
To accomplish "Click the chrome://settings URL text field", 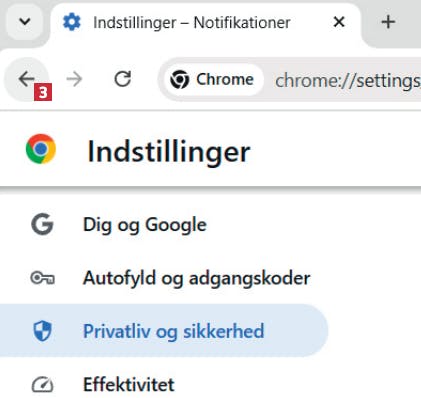I will click(x=347, y=81).
